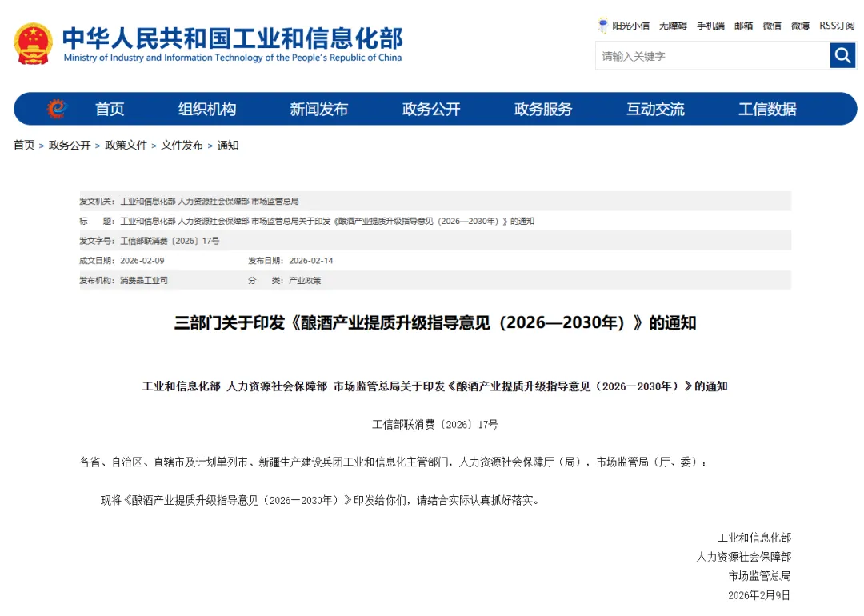
Task: Open the 工信数据 menu item
Action: pos(767,109)
